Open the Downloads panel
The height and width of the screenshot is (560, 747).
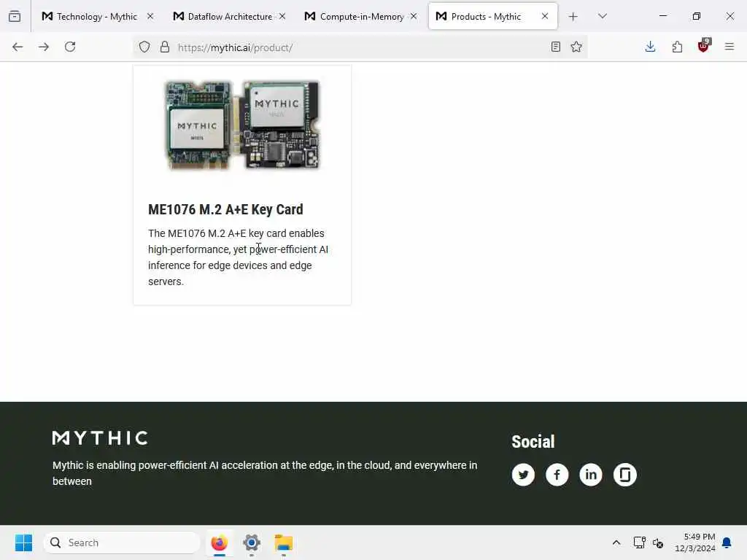click(650, 47)
